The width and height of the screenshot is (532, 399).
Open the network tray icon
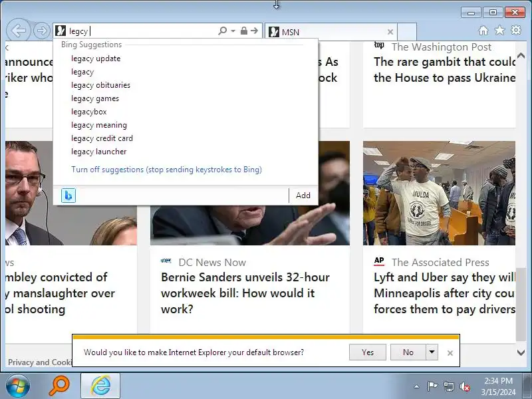[x=448, y=386]
